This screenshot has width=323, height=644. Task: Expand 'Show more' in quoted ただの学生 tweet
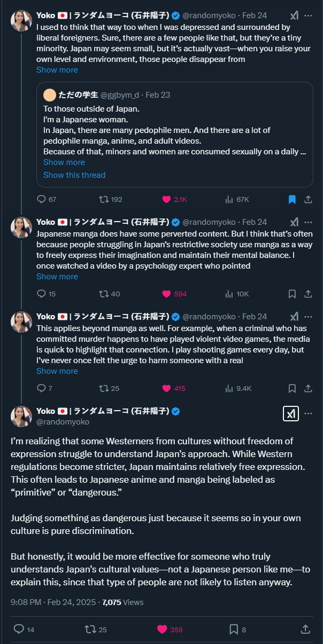pyautogui.click(x=64, y=162)
